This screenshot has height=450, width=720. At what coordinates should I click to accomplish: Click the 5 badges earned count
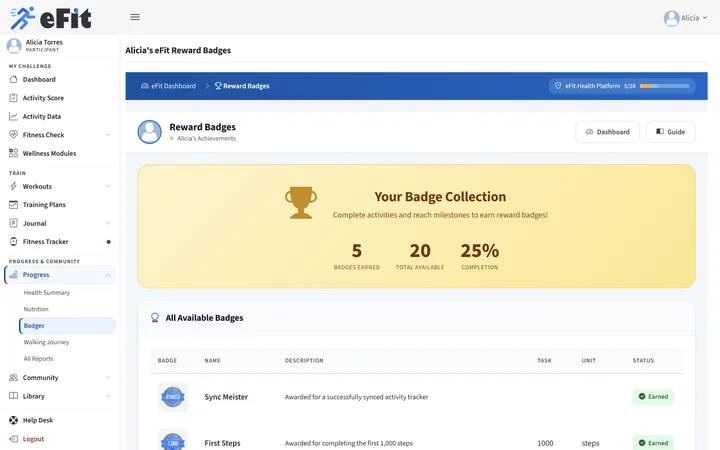(357, 251)
